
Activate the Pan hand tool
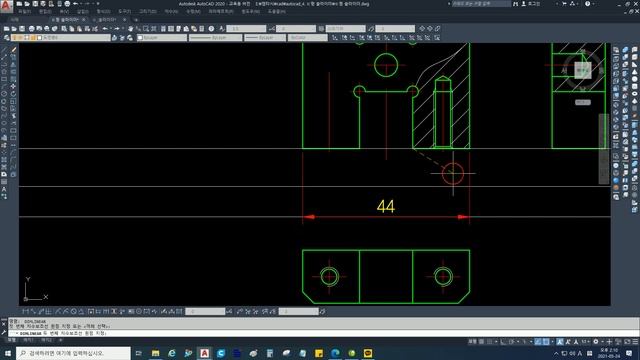(131, 29)
